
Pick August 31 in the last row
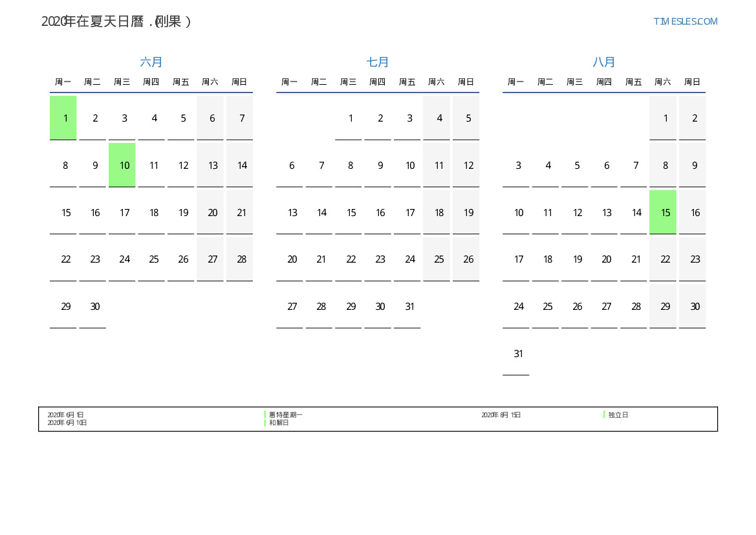click(516, 354)
